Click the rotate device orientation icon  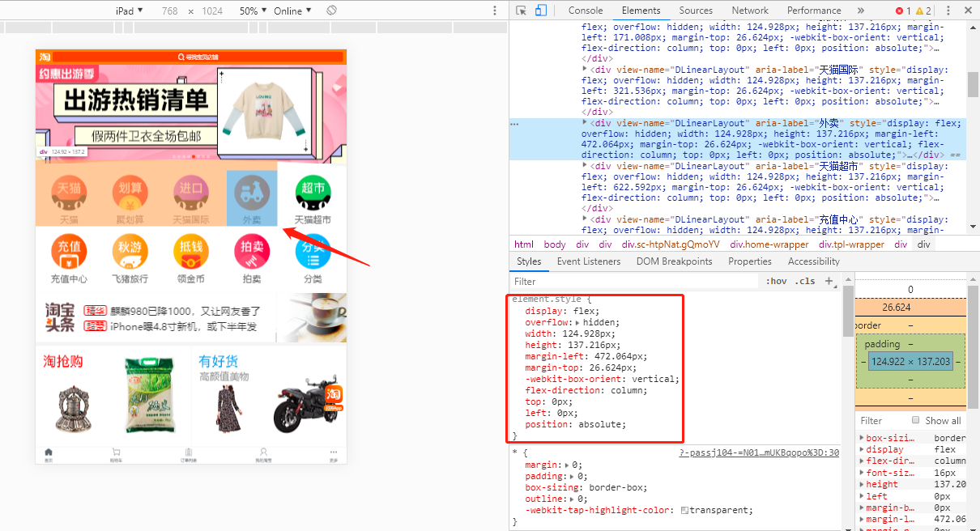(x=331, y=11)
